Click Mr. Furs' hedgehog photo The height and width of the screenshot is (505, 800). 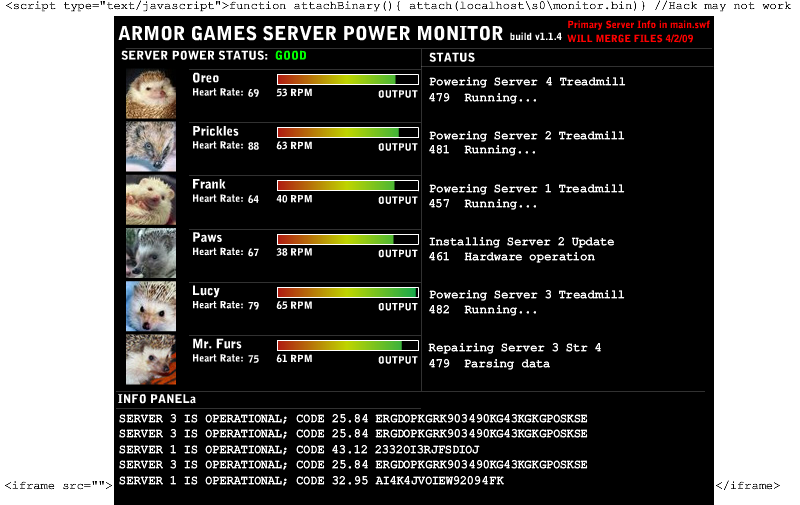pyautogui.click(x=151, y=359)
